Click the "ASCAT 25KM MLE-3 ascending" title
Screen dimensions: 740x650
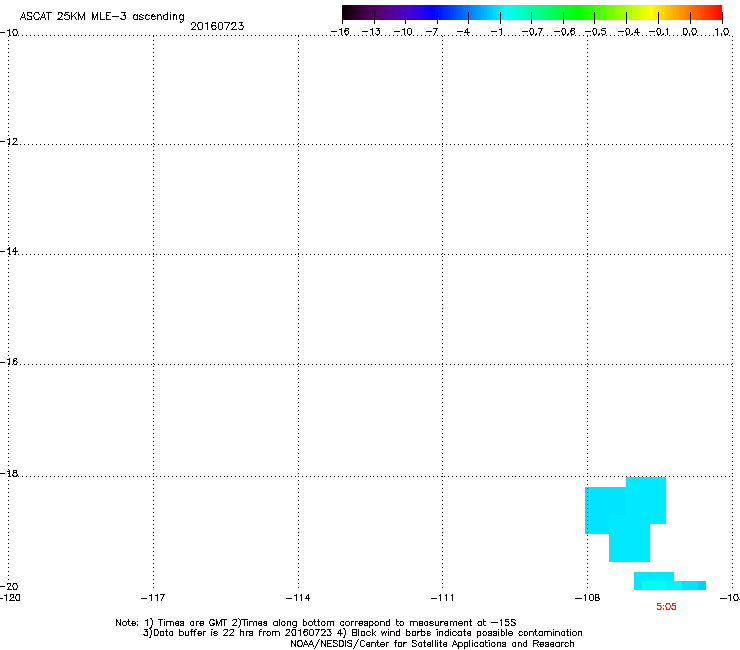tap(102, 17)
